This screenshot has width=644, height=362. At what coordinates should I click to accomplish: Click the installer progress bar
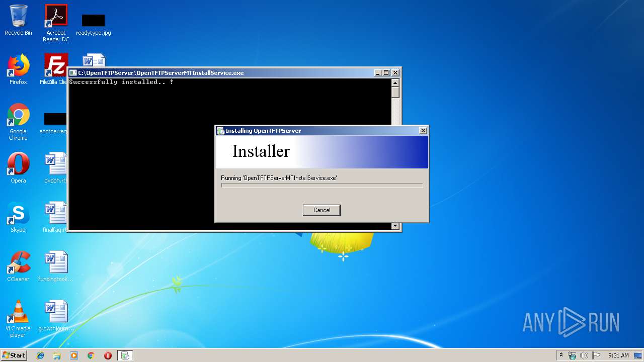coord(322,186)
